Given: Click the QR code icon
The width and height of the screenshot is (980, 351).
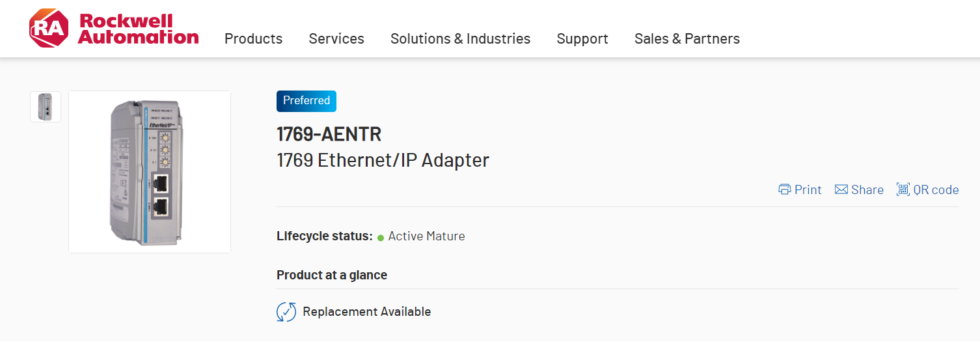Looking at the screenshot, I should [x=903, y=190].
